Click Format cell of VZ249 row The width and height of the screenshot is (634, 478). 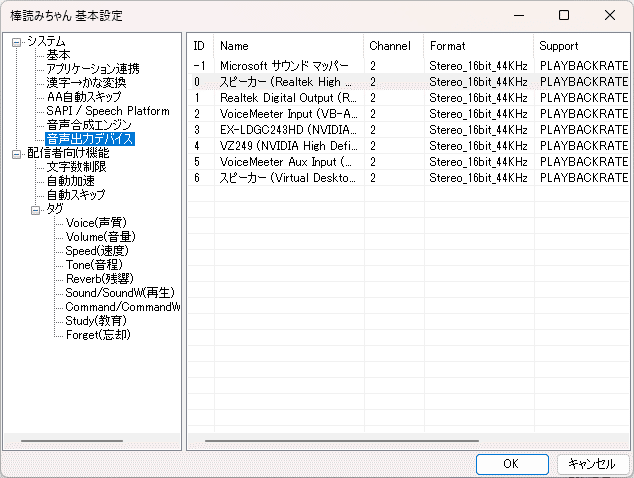[x=478, y=146]
